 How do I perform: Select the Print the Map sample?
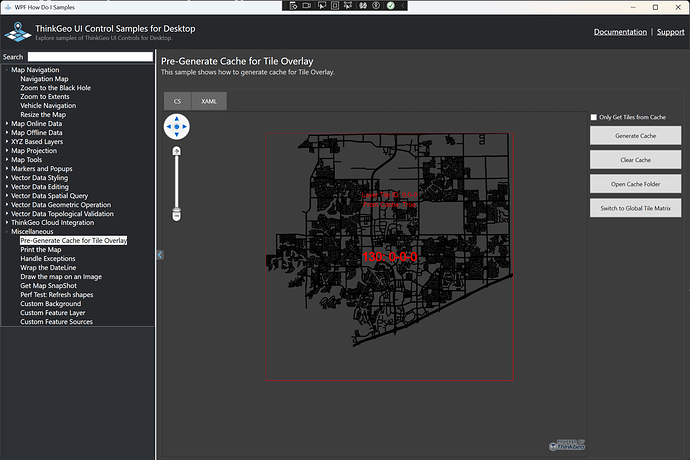(x=40, y=250)
